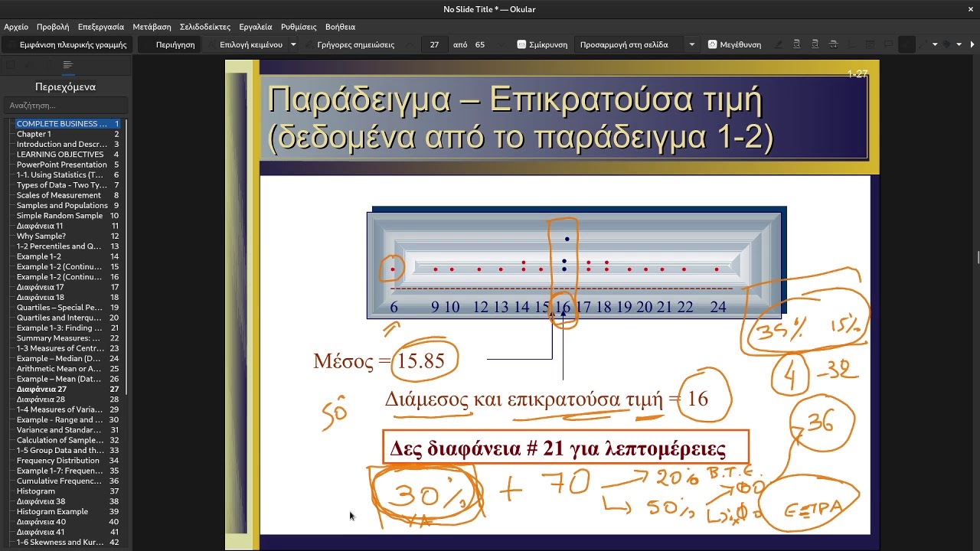Screen dimensions: 980x551
Task: Go to Histogram page 37 entry
Action: [68, 491]
